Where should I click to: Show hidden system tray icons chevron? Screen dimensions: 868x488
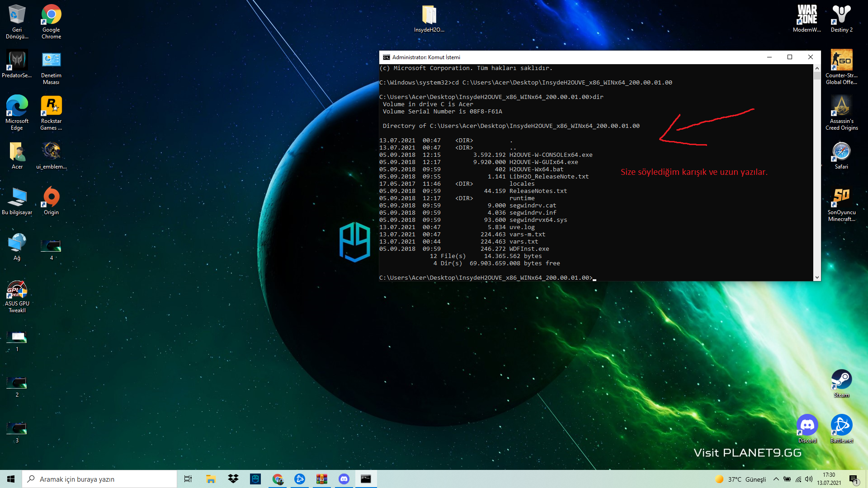click(776, 479)
